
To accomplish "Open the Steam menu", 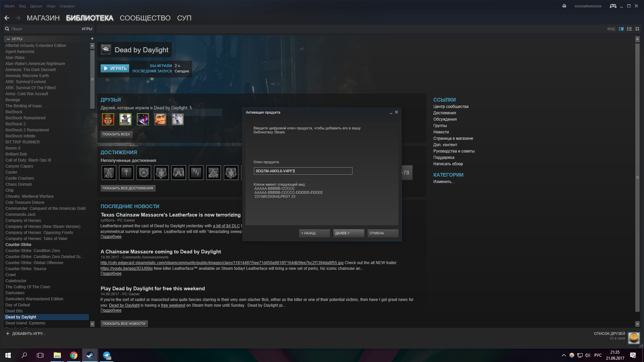I will pyautogui.click(x=9, y=6).
